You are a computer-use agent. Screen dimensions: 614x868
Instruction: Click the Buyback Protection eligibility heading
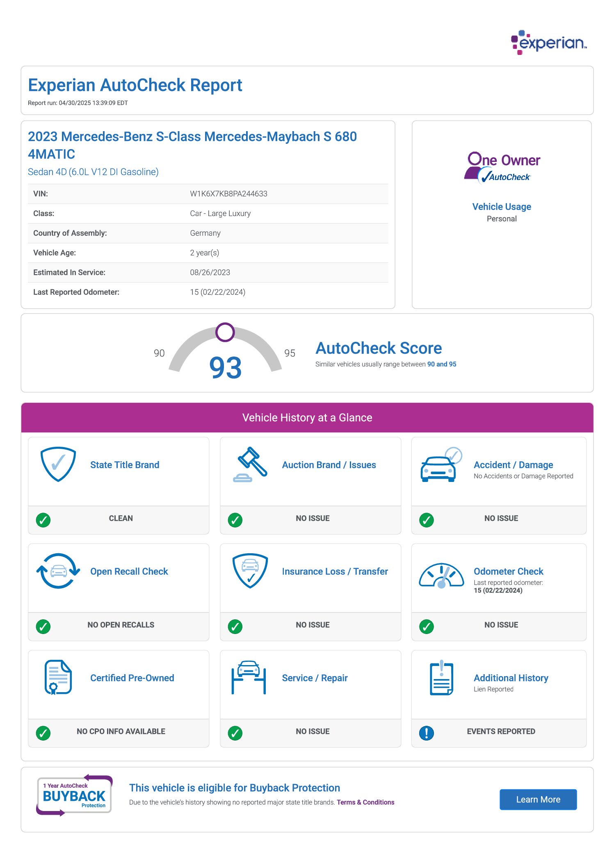pyautogui.click(x=235, y=788)
